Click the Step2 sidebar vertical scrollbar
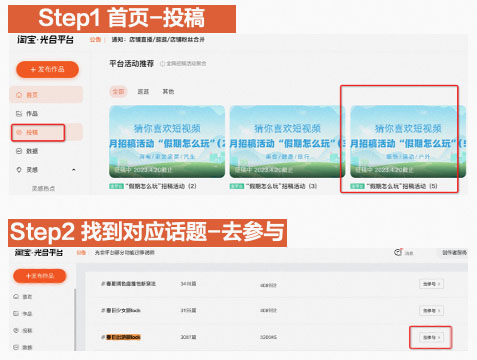The height and width of the screenshot is (360, 477). [x=75, y=319]
